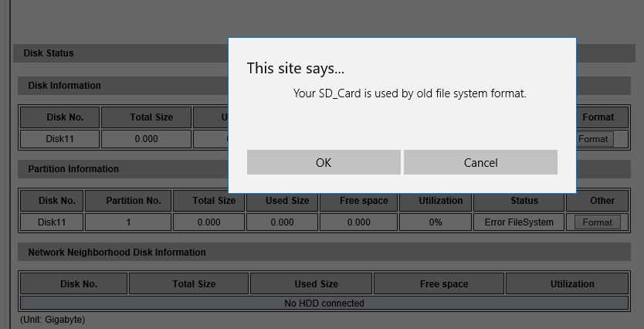This screenshot has height=329, width=644.
Task: Click Used Size header in Network Neighborhood table
Action: pyautogui.click(x=311, y=283)
